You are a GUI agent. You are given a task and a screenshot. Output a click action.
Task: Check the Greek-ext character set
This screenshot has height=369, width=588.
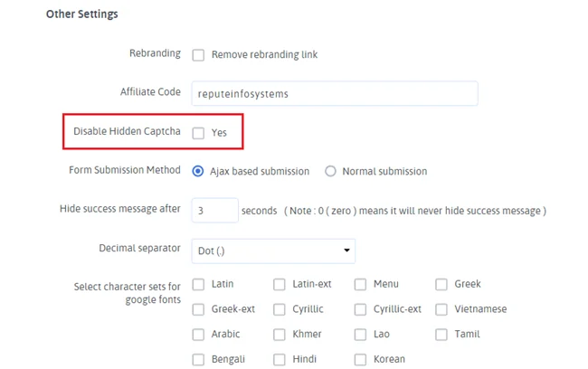(199, 309)
